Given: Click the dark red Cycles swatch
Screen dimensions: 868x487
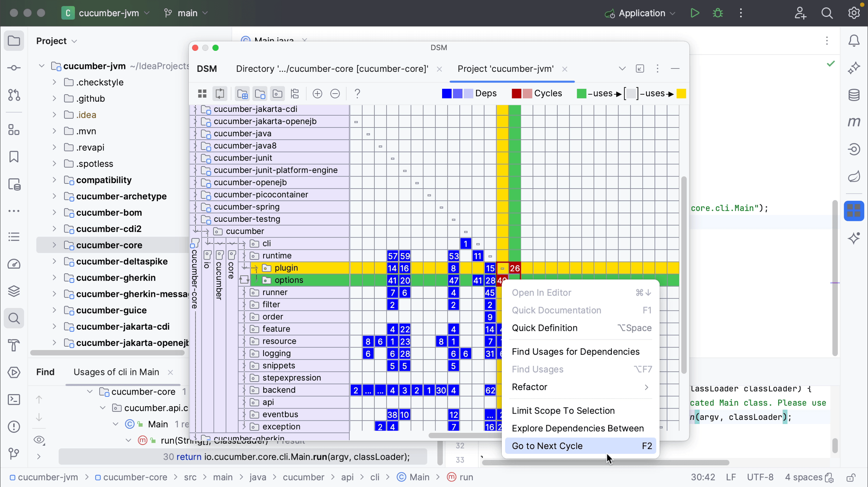Looking at the screenshot, I should [x=516, y=94].
